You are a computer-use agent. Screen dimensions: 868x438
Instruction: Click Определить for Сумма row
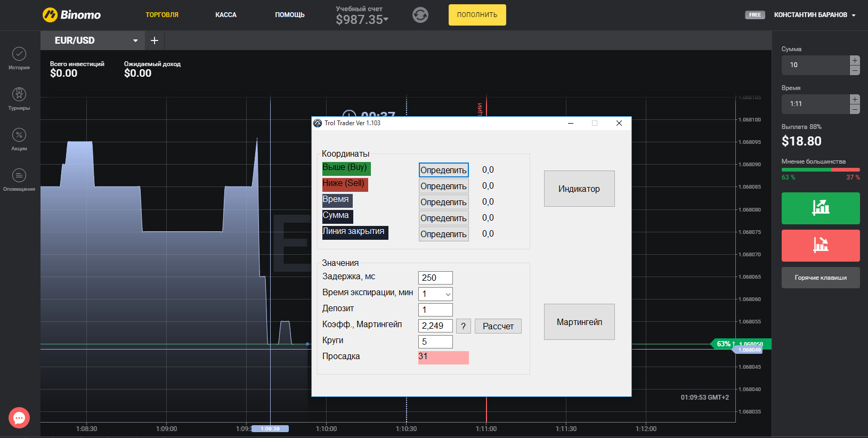click(x=444, y=218)
